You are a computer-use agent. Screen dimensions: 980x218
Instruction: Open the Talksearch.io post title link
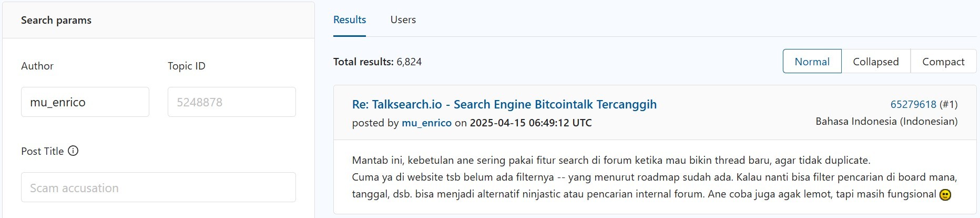504,104
